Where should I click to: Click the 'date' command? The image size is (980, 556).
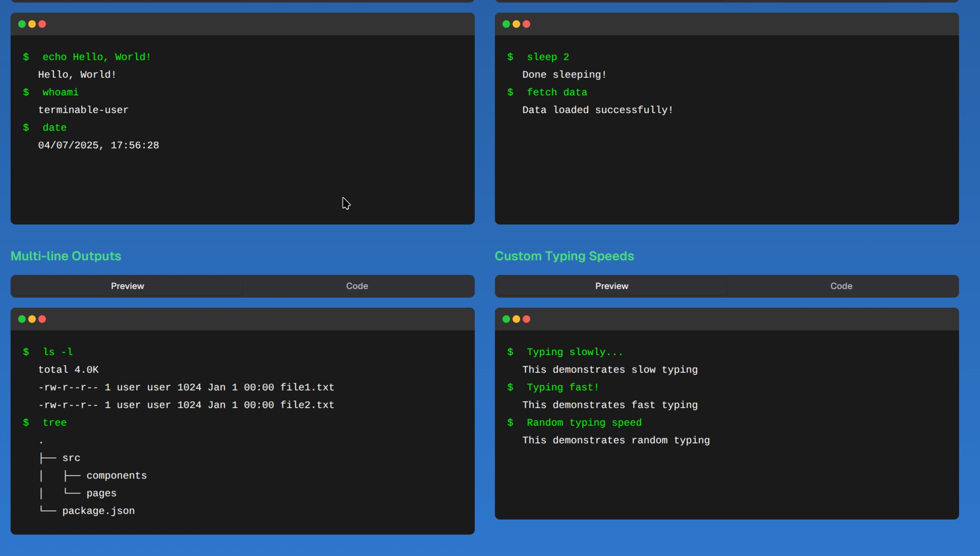[54, 128]
